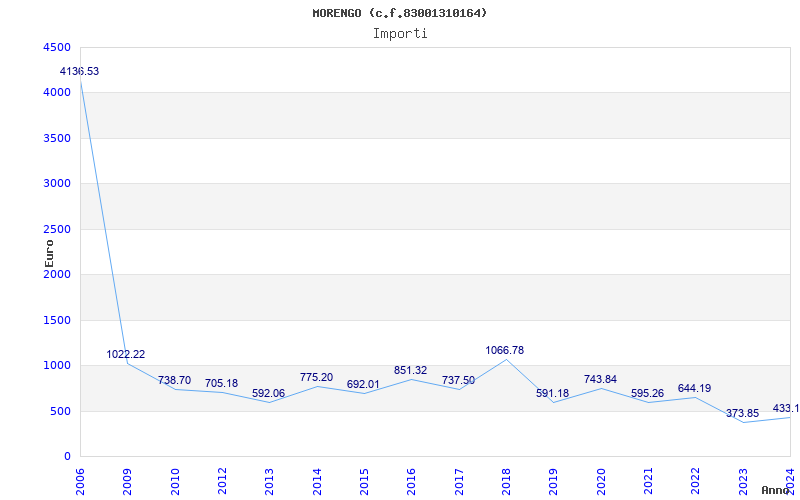800x500 pixels.
Task: Click the x-axis year label 2021
Action: coord(648,481)
